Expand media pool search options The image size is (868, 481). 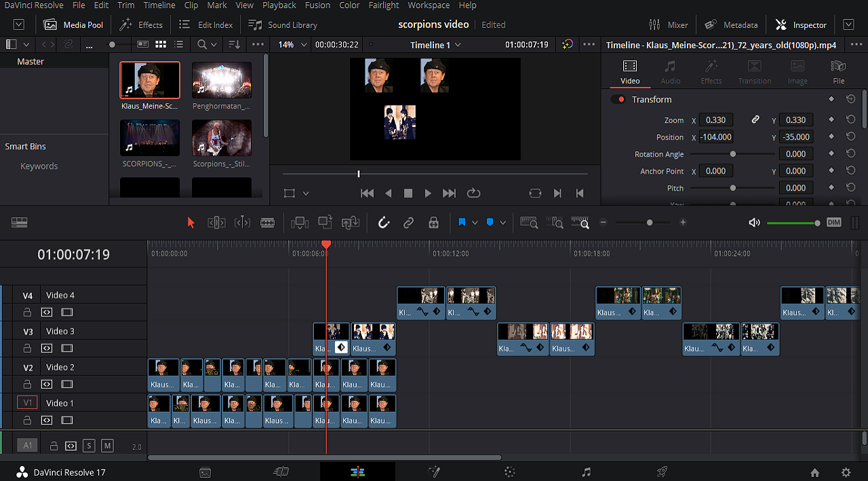(x=214, y=44)
